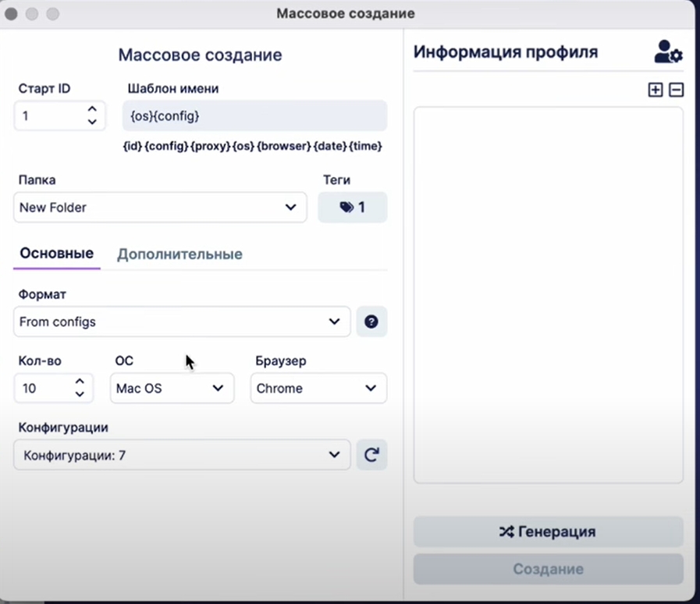
Task: Insert the {browser} placeholder
Action: click(x=284, y=146)
